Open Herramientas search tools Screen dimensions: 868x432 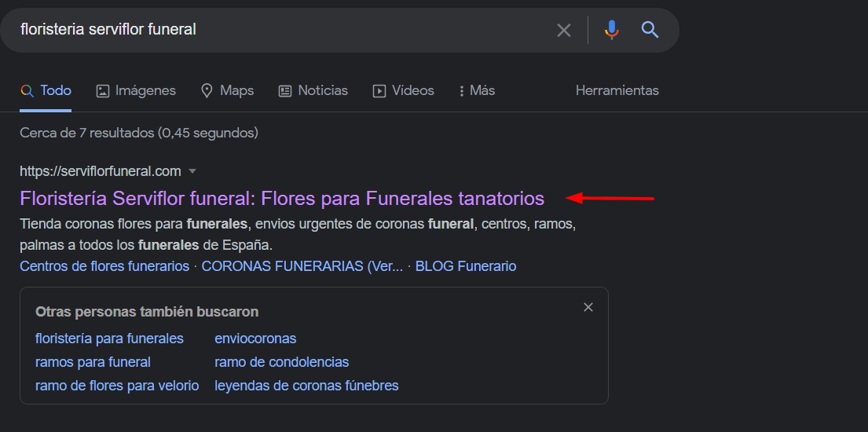(x=617, y=90)
